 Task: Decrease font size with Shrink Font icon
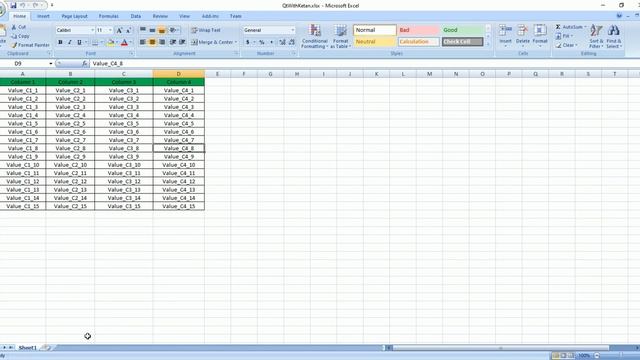[128, 30]
